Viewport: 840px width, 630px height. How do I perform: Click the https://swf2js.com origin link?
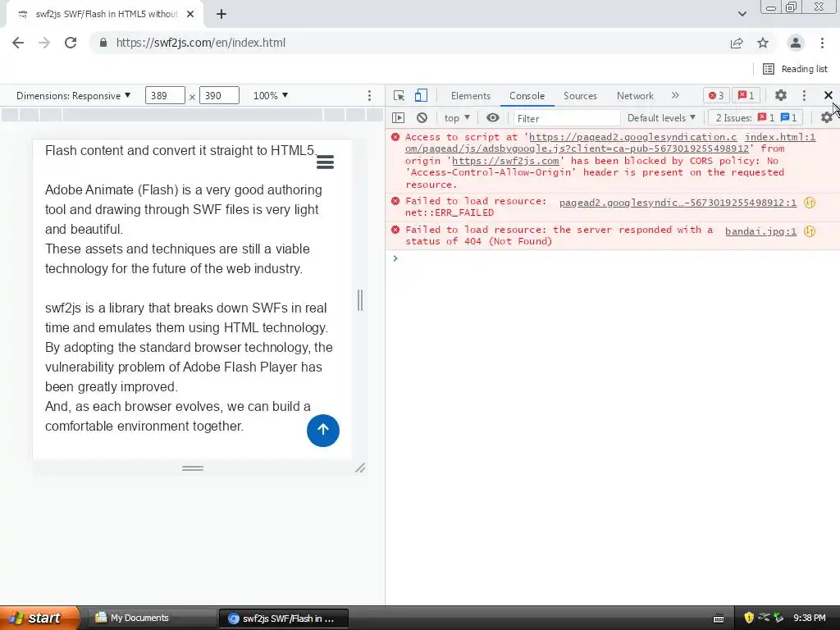505,161
